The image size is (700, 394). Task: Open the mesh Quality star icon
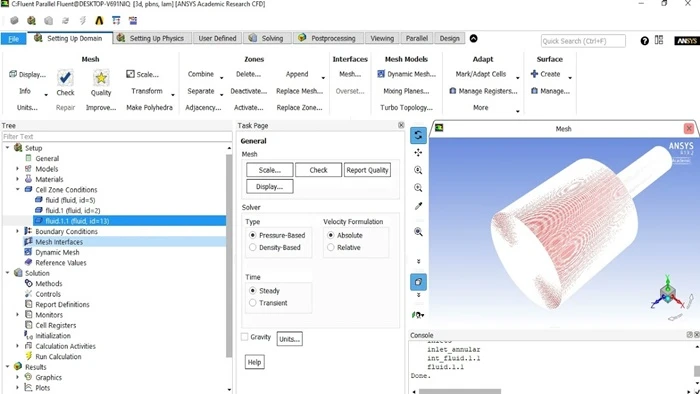point(101,78)
